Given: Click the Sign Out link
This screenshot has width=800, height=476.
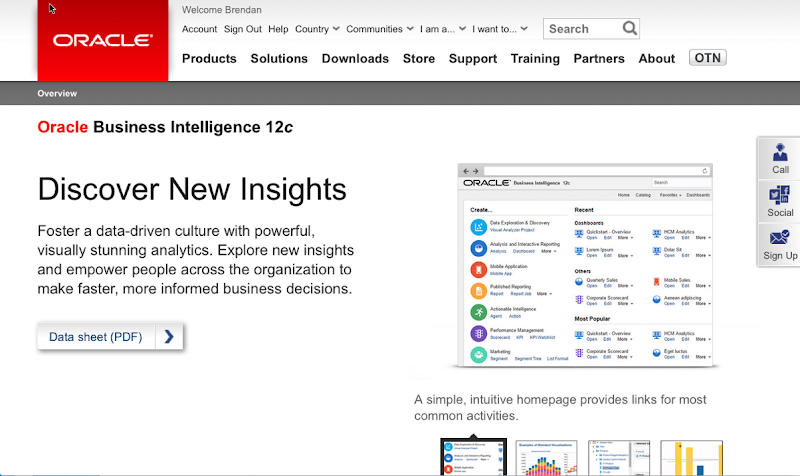Looking at the screenshot, I should click(242, 29).
